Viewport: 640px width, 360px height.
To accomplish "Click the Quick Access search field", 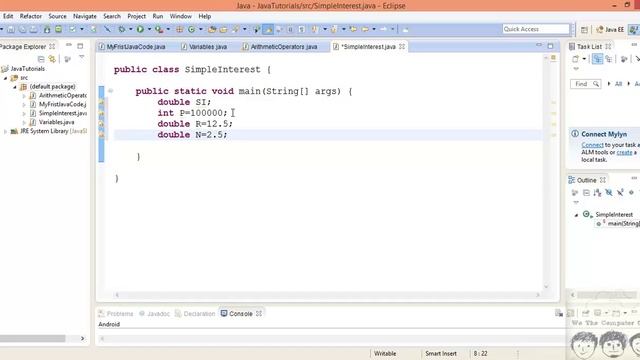I will (536, 29).
